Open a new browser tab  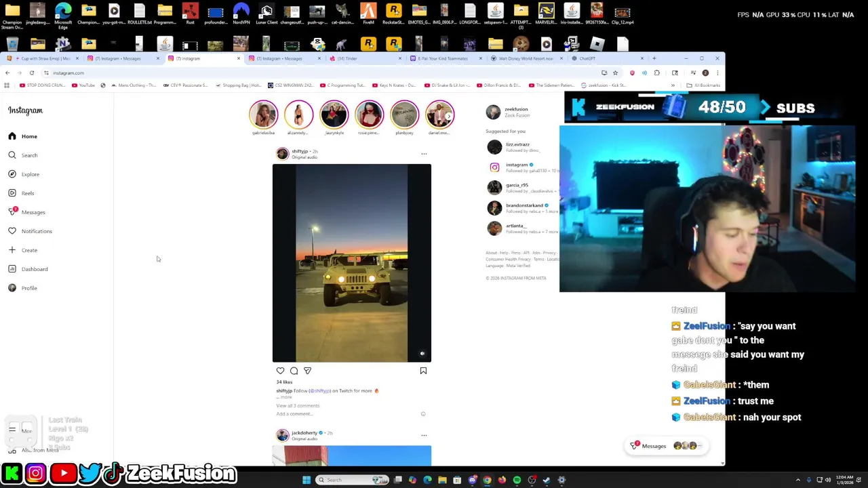click(654, 58)
